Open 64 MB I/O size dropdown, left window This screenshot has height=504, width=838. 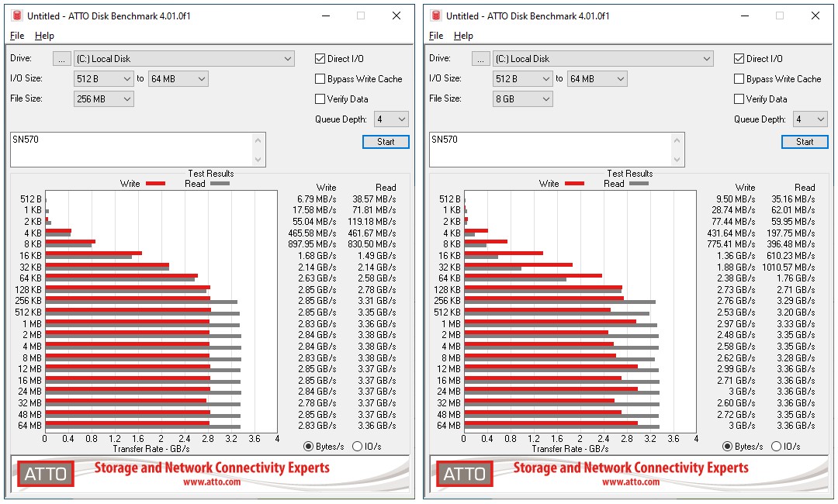coord(178,79)
